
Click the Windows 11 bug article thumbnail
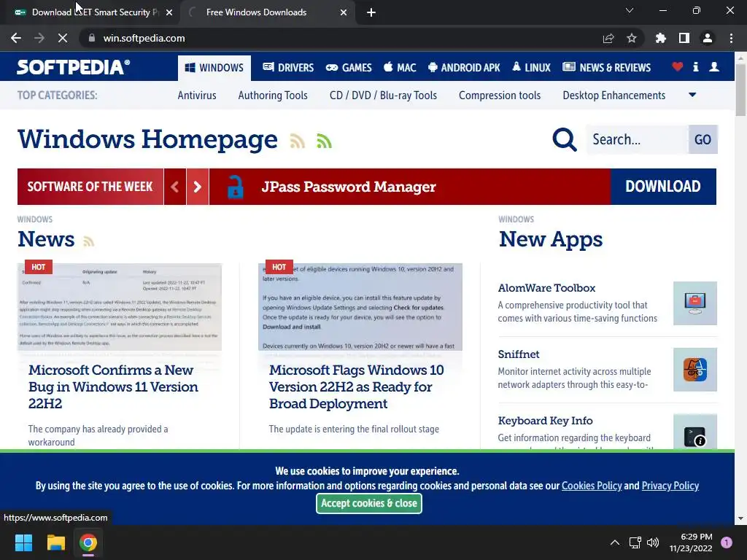[x=120, y=307]
